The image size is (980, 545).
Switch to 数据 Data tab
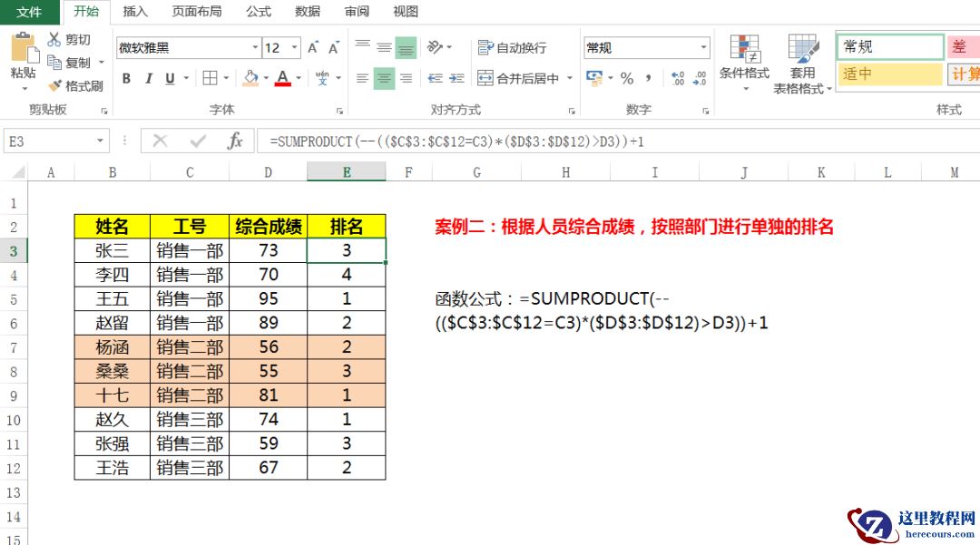(x=308, y=11)
